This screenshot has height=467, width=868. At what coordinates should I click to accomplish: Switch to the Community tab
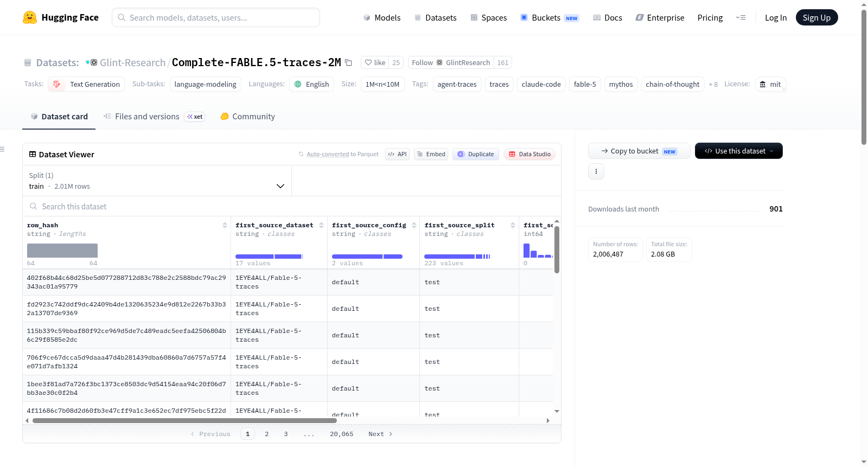(x=248, y=116)
